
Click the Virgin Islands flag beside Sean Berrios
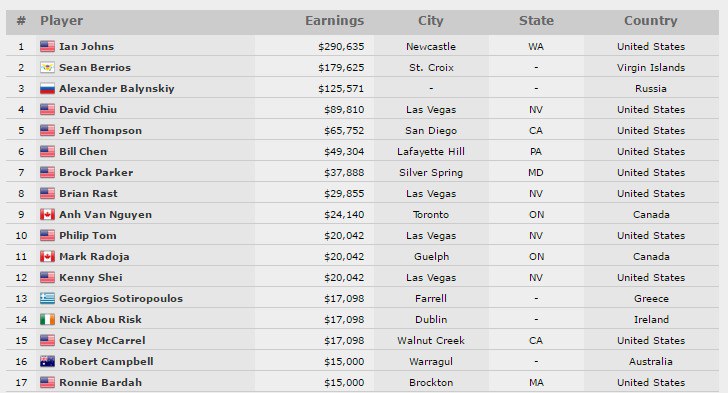[x=47, y=67]
